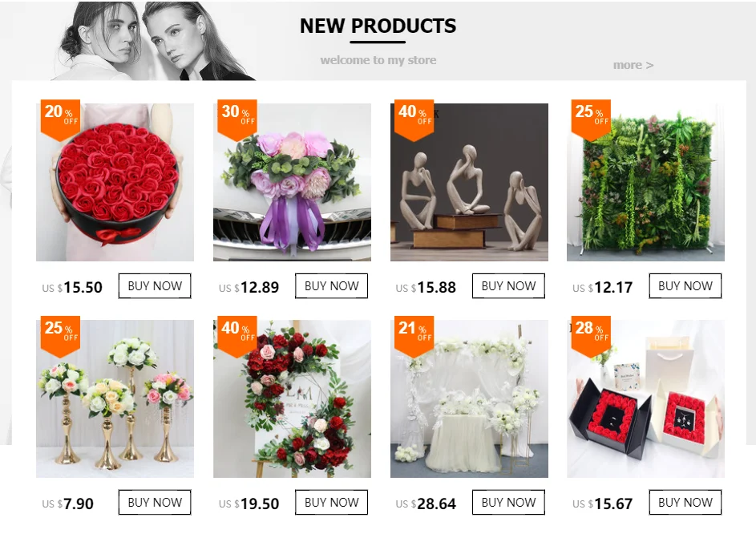Click BUY NOW for the $12.89 bouquet
This screenshot has width=756, height=550.
click(332, 286)
